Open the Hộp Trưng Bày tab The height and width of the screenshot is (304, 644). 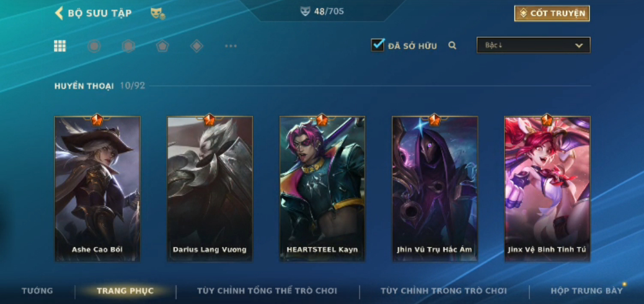pyautogui.click(x=586, y=291)
